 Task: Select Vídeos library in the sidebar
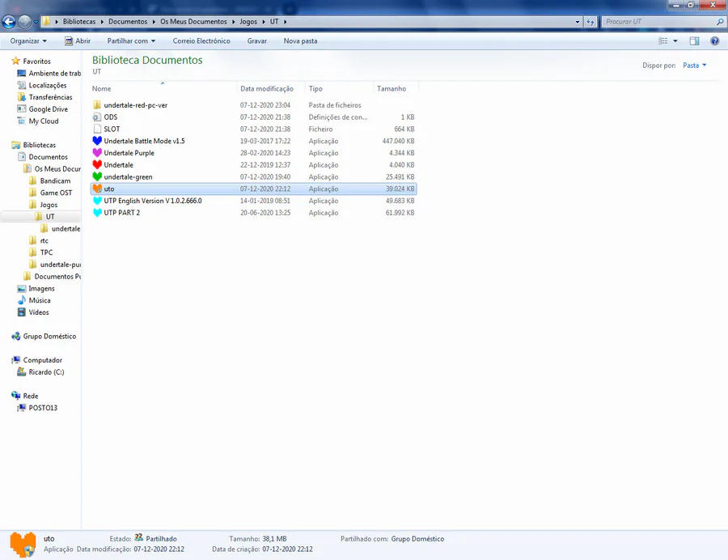(x=33, y=312)
